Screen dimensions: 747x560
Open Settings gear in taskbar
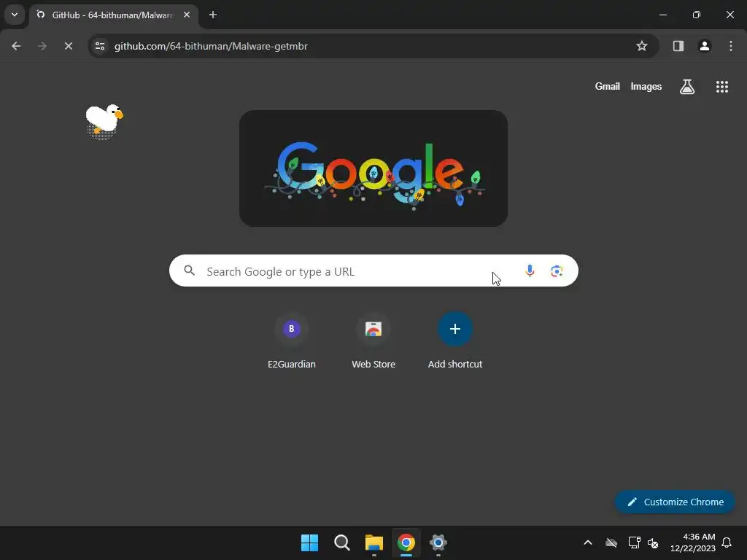point(438,542)
